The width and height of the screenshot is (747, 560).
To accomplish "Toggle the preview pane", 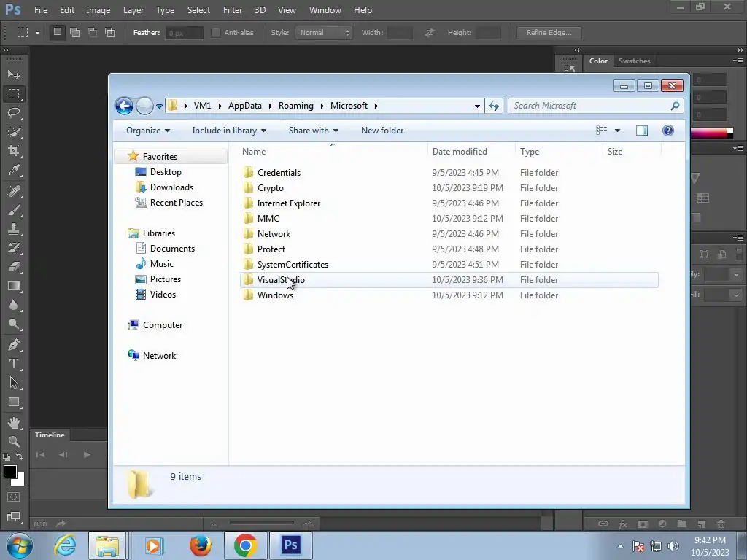I will click(642, 131).
